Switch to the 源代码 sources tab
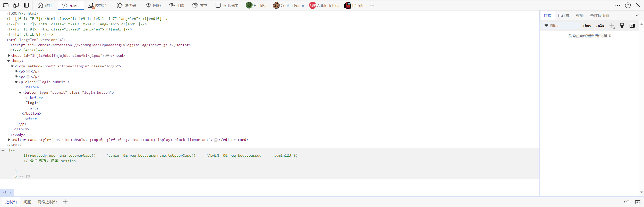Viewport: 644px width, 207px height. point(126,5)
